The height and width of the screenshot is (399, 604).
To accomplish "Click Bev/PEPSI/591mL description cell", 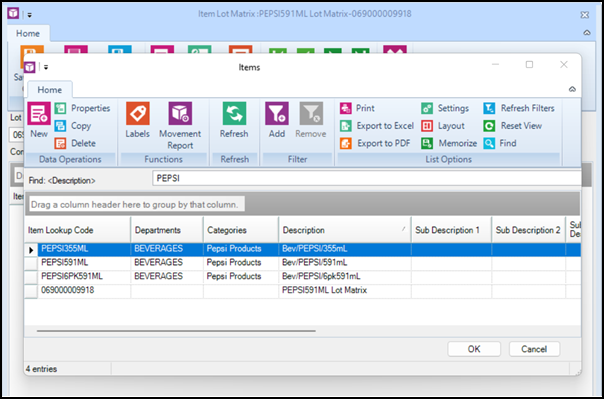I will pos(345,263).
